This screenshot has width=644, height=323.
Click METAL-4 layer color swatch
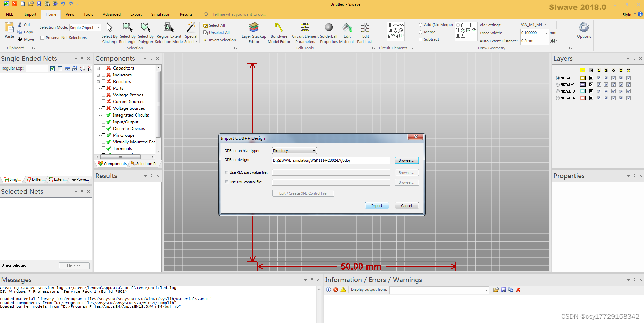point(583,98)
